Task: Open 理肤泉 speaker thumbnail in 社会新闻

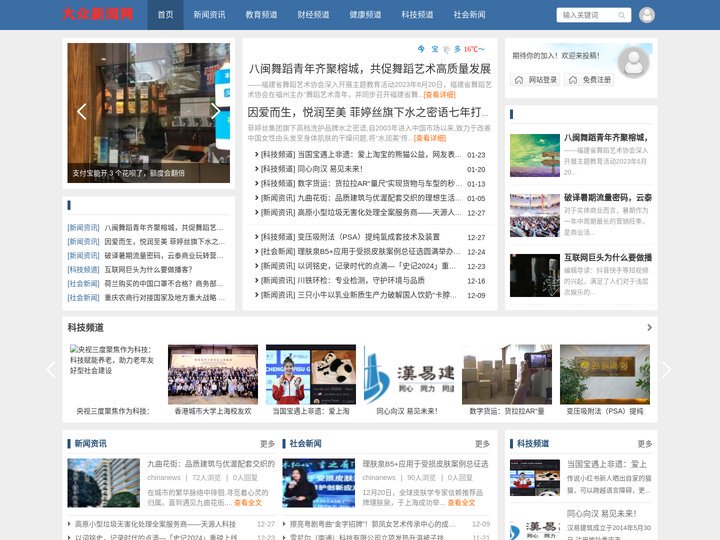Action: coord(319,483)
